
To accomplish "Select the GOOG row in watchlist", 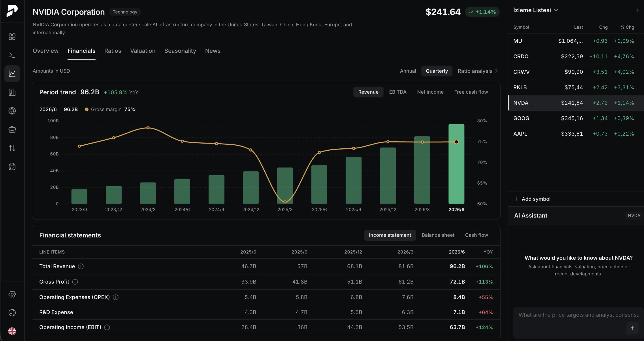I will [576, 118].
